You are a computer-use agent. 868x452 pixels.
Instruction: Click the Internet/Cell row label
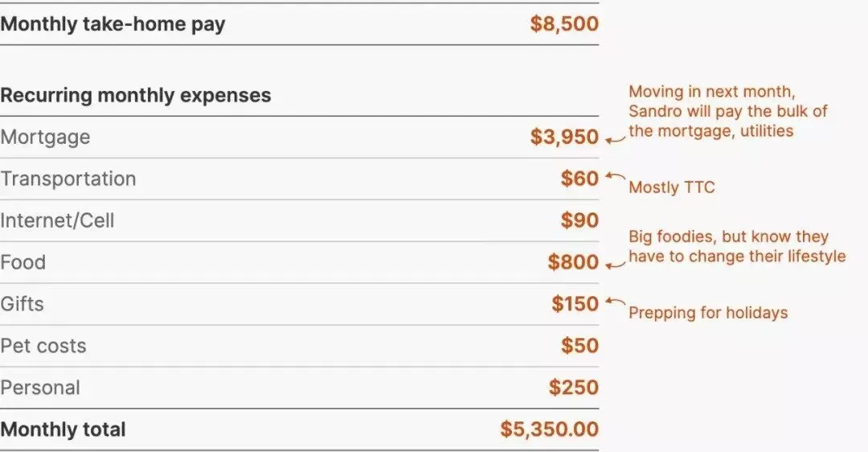coord(57,220)
